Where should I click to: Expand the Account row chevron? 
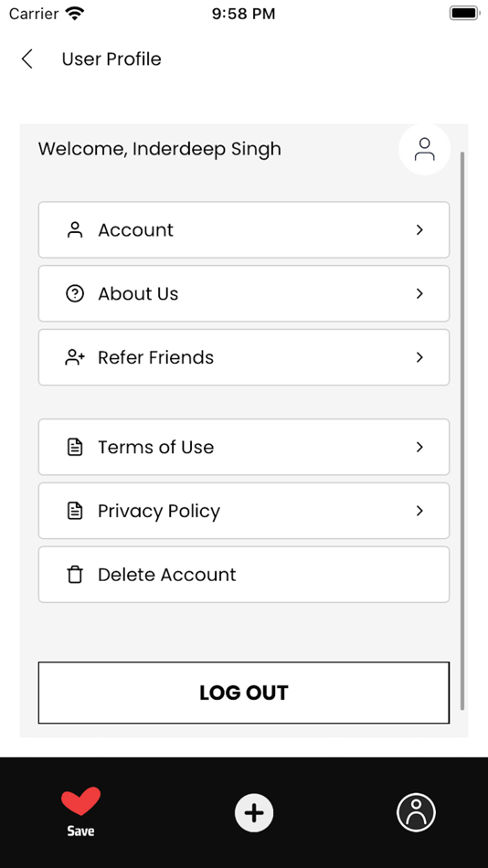(x=419, y=229)
